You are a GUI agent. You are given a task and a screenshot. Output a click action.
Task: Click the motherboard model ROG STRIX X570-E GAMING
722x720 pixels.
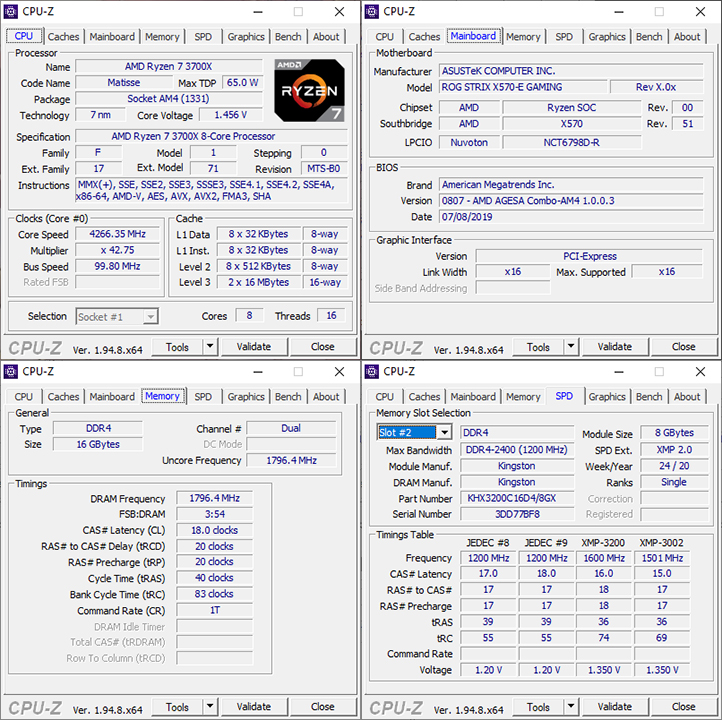click(x=523, y=87)
